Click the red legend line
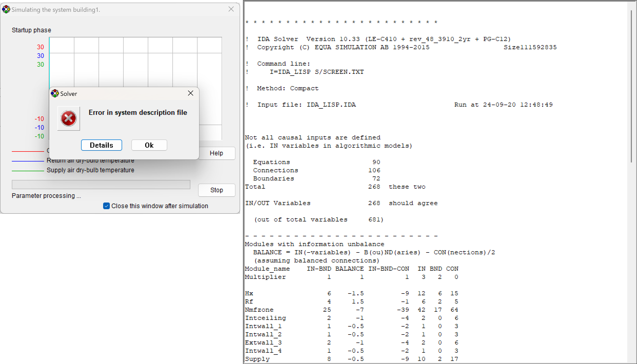The height and width of the screenshot is (364, 637). [28, 151]
